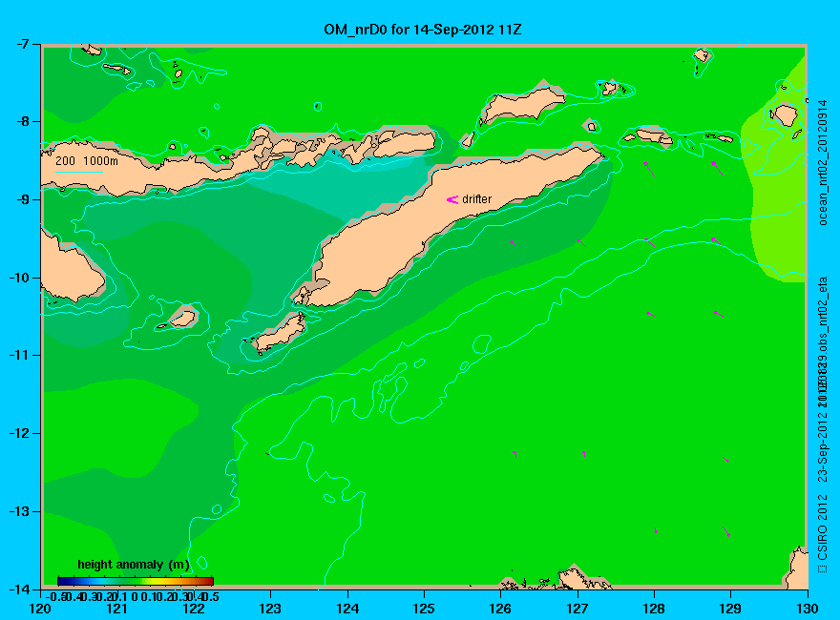
Task: Click the '200 1000m' contour legend text
Action: click(x=87, y=160)
